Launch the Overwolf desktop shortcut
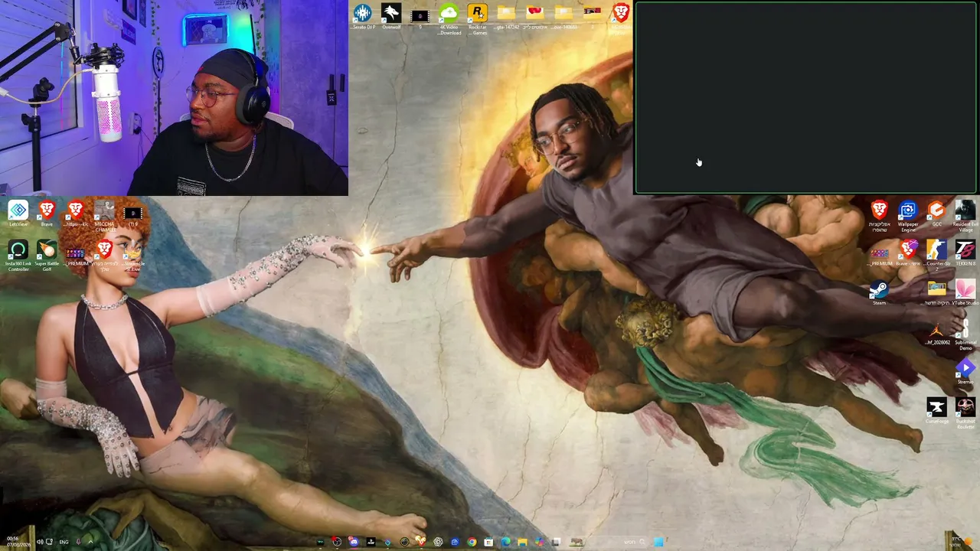Viewport: 980px width, 551px height. point(391,17)
